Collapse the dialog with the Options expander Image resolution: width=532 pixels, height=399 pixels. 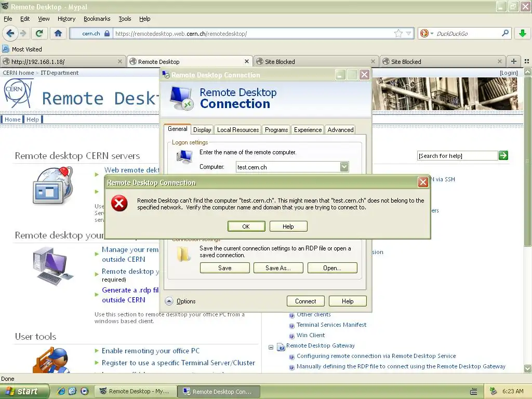pyautogui.click(x=180, y=301)
